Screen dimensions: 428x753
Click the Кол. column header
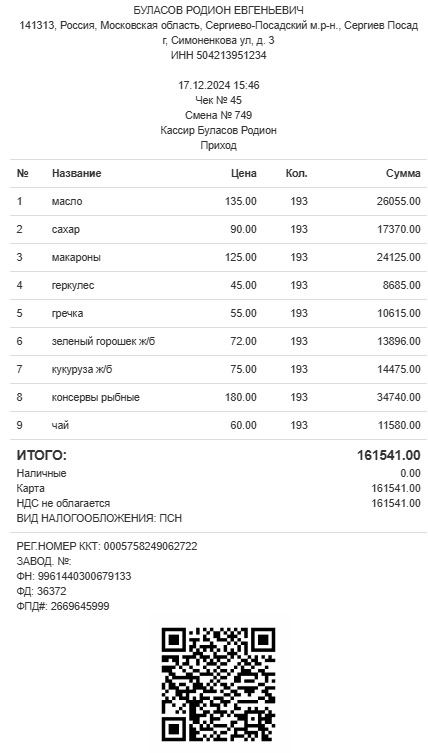coord(296,173)
